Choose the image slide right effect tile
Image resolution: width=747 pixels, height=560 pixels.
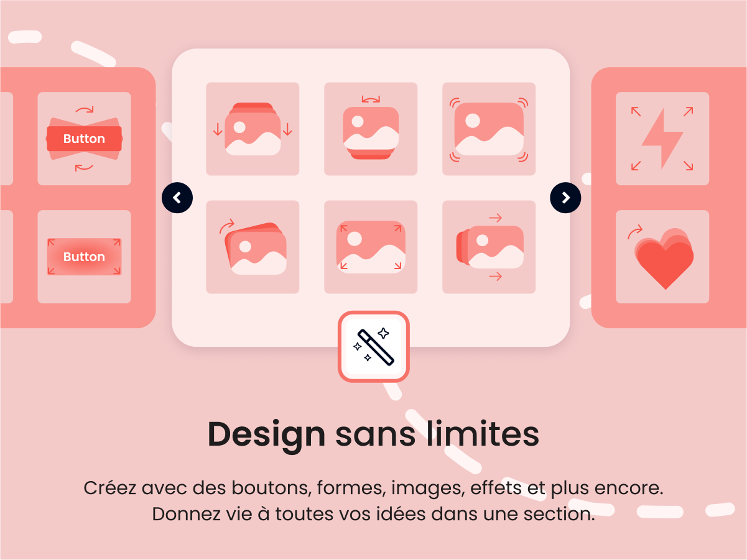[489, 247]
